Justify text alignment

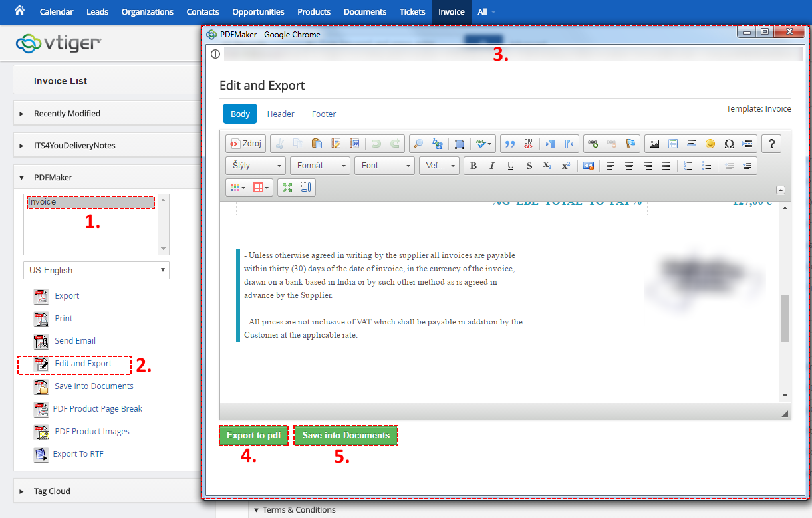(x=666, y=166)
